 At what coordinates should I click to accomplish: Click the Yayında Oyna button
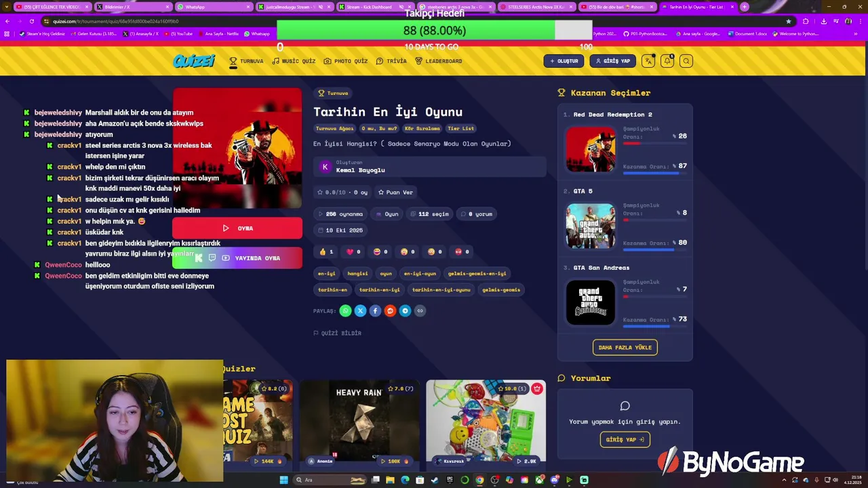tap(237, 258)
